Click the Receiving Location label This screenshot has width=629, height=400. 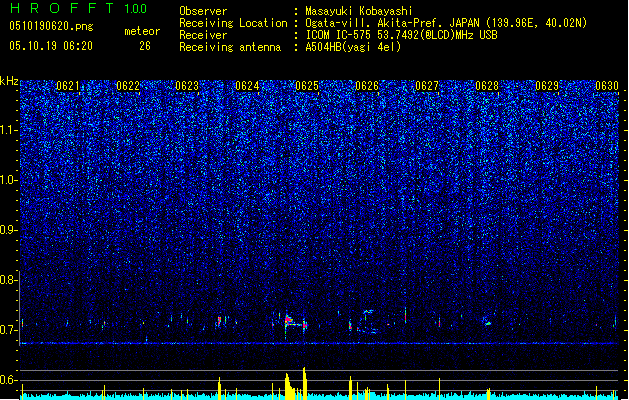click(233, 23)
